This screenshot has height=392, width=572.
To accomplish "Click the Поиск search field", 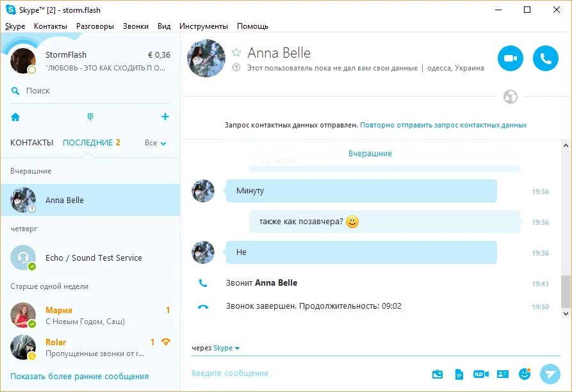I will [90, 91].
